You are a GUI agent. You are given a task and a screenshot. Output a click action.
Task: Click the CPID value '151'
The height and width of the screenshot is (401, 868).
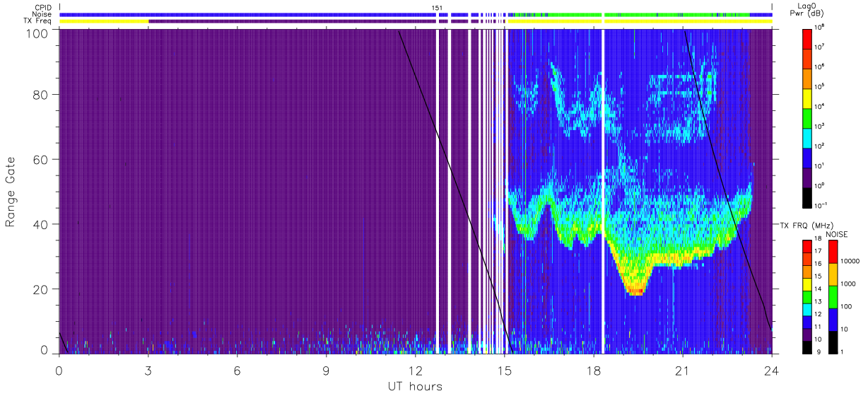(x=437, y=8)
